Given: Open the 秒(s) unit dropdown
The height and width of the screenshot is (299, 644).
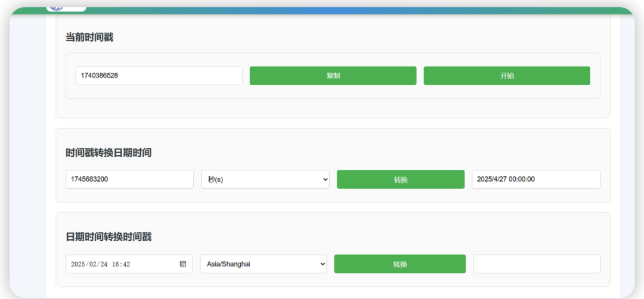Looking at the screenshot, I should click(265, 179).
